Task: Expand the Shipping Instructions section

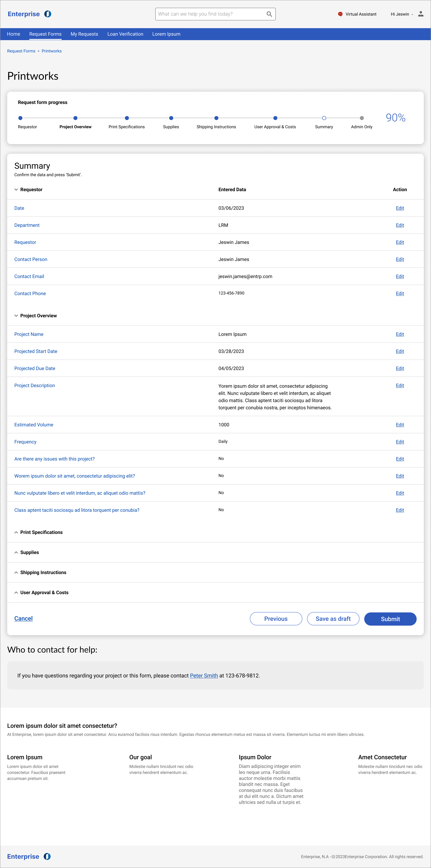Action: click(x=16, y=572)
